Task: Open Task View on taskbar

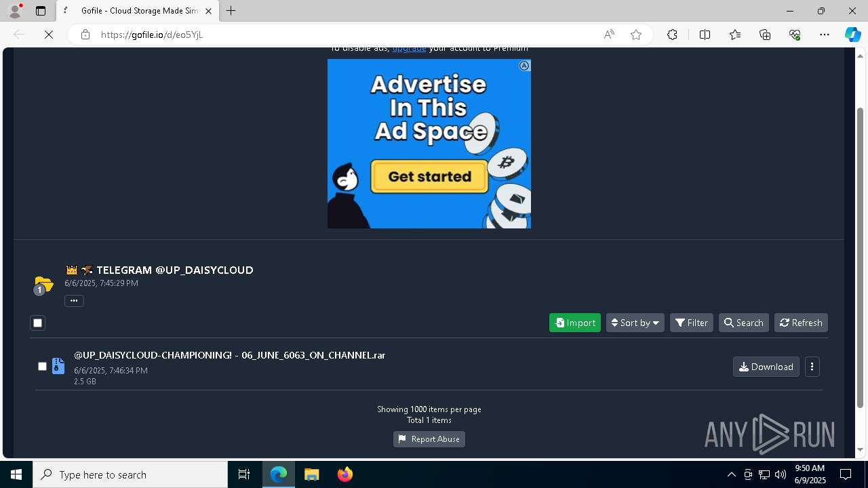Action: pyautogui.click(x=244, y=474)
